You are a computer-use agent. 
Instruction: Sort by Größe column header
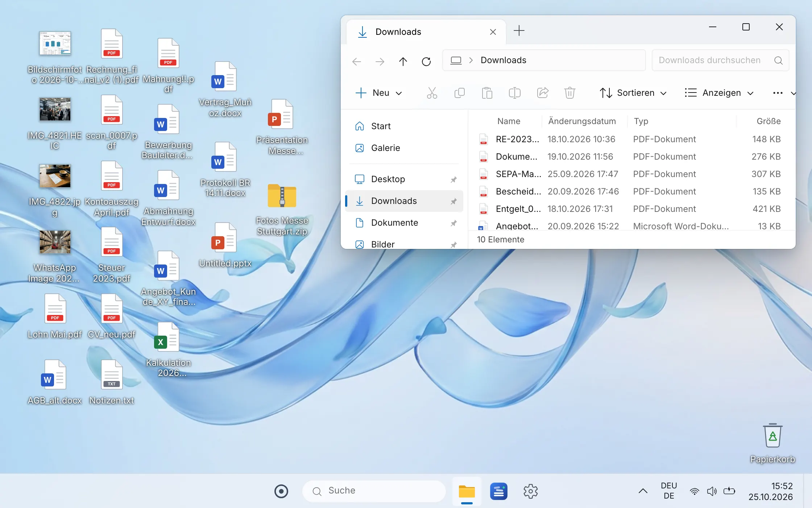(768, 121)
